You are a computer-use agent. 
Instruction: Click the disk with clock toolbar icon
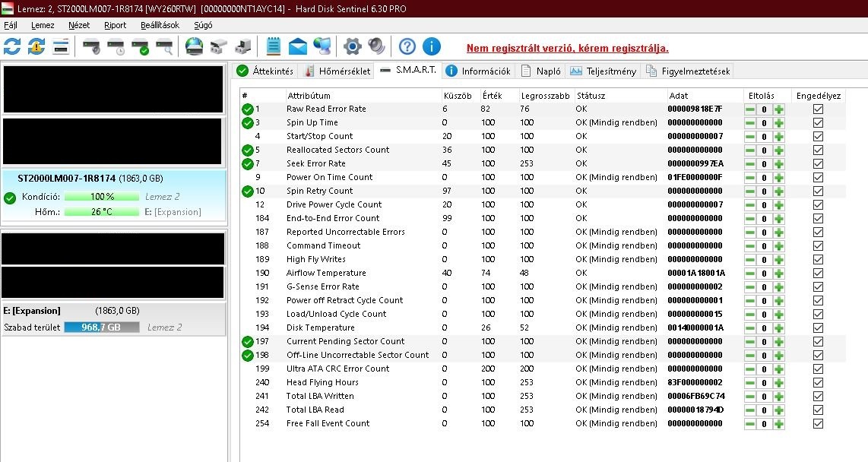click(116, 46)
